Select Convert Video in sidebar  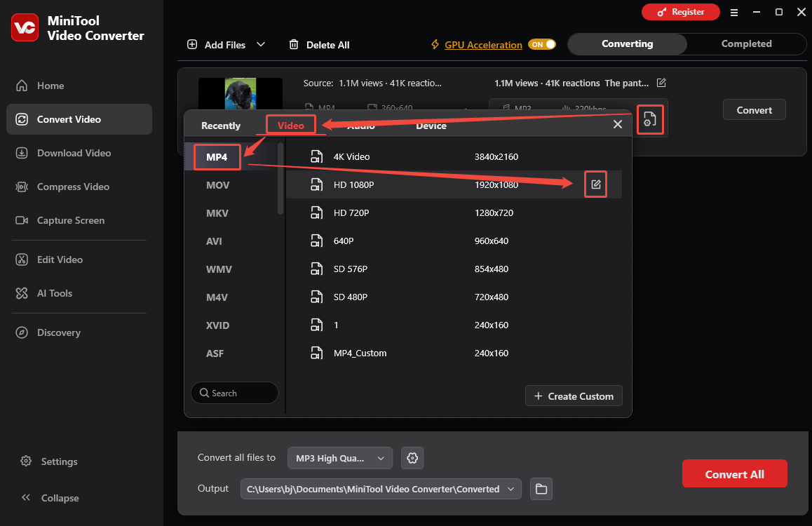tap(79, 119)
